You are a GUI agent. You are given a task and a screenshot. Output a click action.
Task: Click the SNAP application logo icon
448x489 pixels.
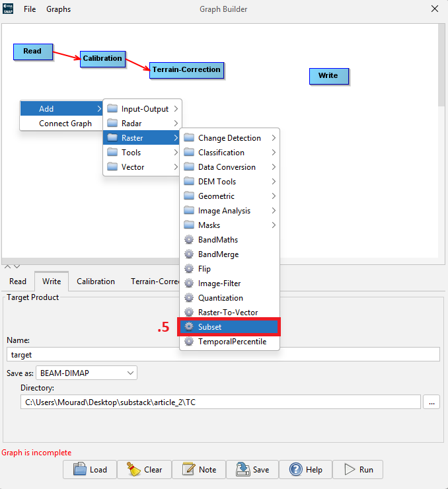pos(8,9)
